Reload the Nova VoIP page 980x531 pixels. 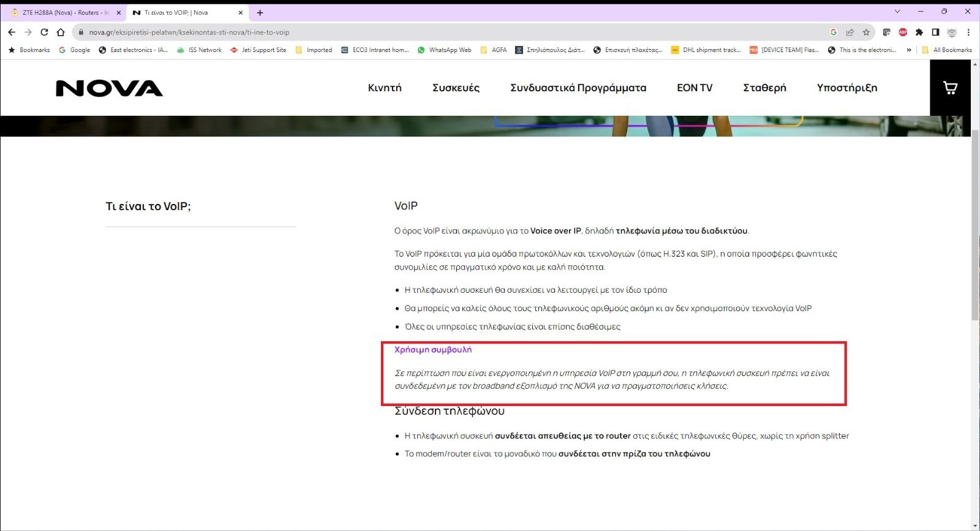(44, 32)
